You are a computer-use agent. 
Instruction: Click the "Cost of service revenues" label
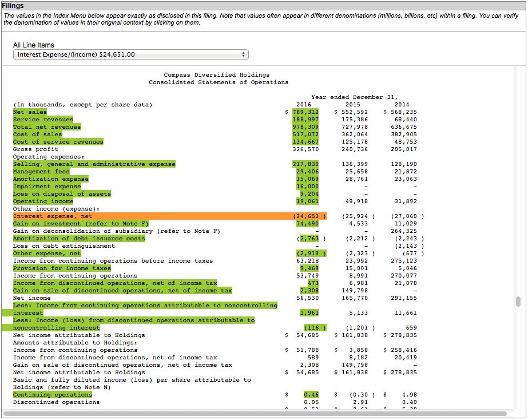[x=58, y=142]
